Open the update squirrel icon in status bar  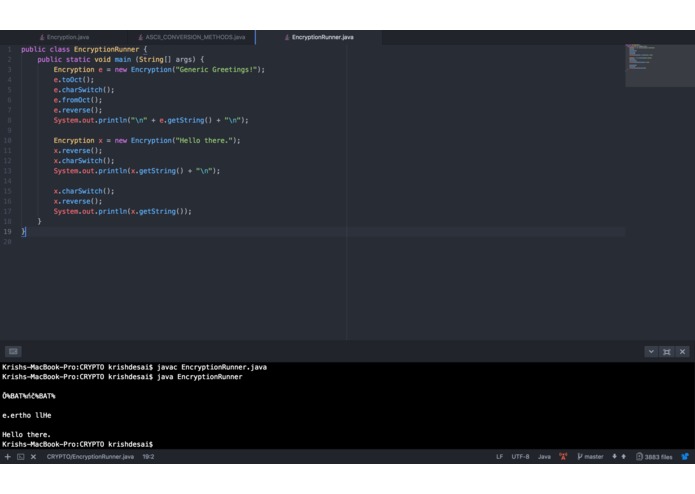click(685, 456)
